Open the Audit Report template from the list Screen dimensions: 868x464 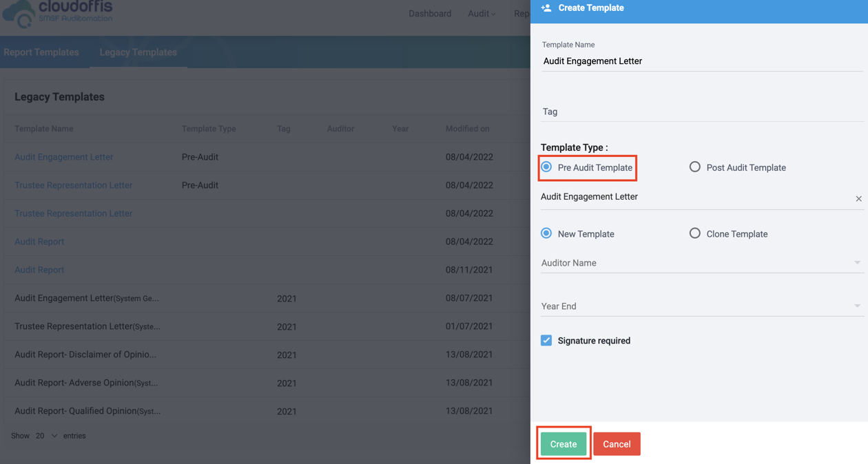coord(39,241)
